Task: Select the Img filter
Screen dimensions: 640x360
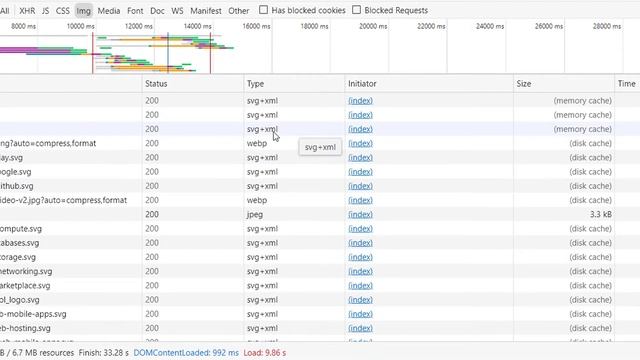Action: point(83,11)
